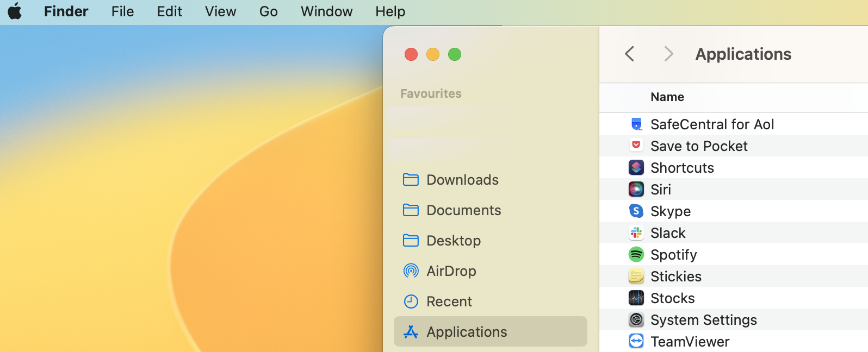Select AirDrop label in sidebar
868x352 pixels.
451,271
